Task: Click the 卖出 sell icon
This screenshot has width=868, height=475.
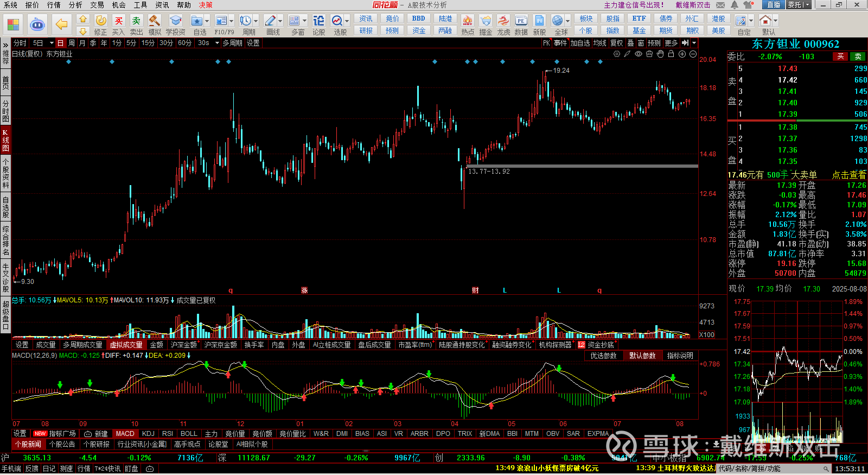Action: pos(136,21)
